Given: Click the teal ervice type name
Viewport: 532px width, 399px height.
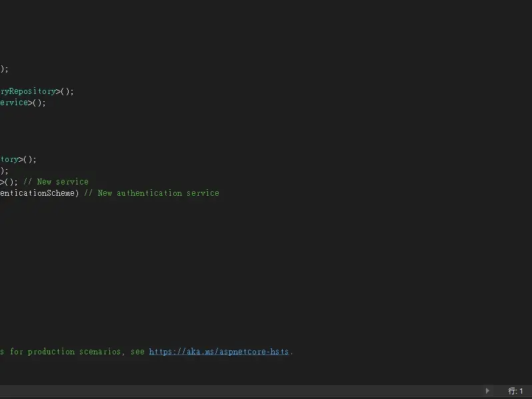Looking at the screenshot, I should [x=13, y=103].
